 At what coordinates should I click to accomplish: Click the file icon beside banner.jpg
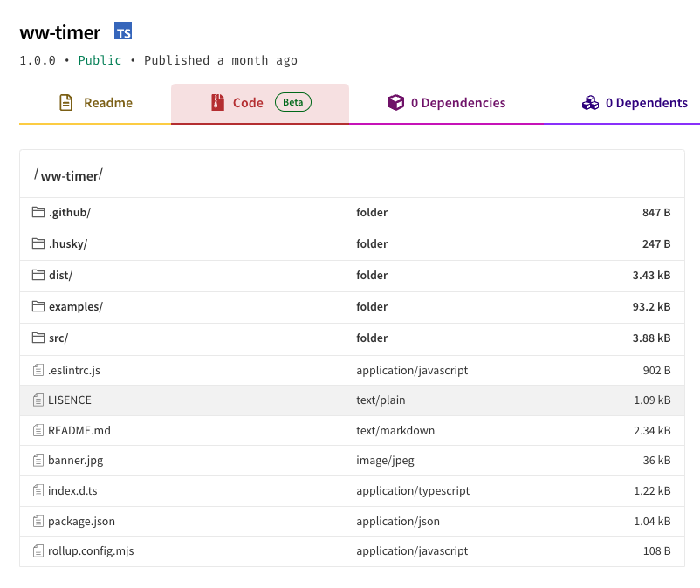(x=38, y=460)
